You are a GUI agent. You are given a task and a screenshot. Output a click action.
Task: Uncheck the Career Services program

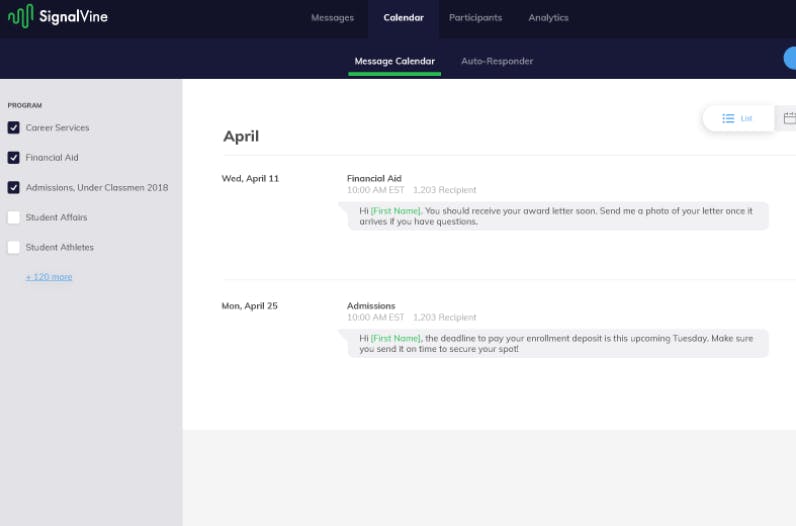pos(14,127)
